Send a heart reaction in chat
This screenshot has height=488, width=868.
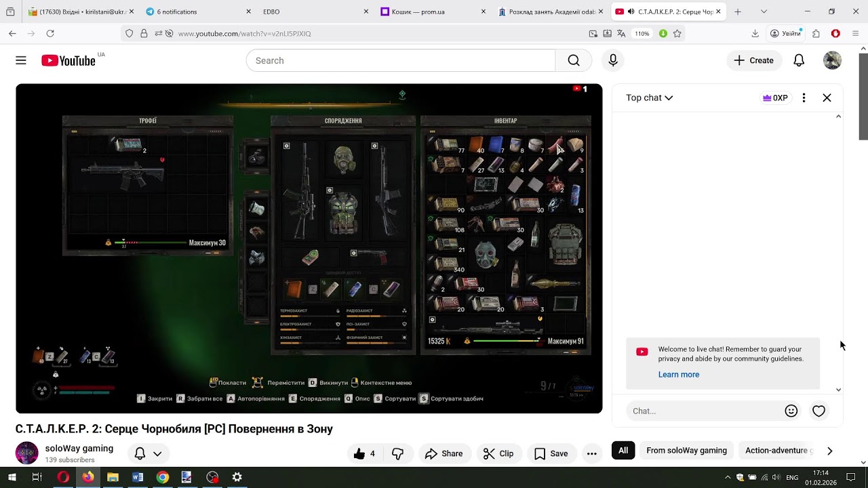[x=818, y=411]
